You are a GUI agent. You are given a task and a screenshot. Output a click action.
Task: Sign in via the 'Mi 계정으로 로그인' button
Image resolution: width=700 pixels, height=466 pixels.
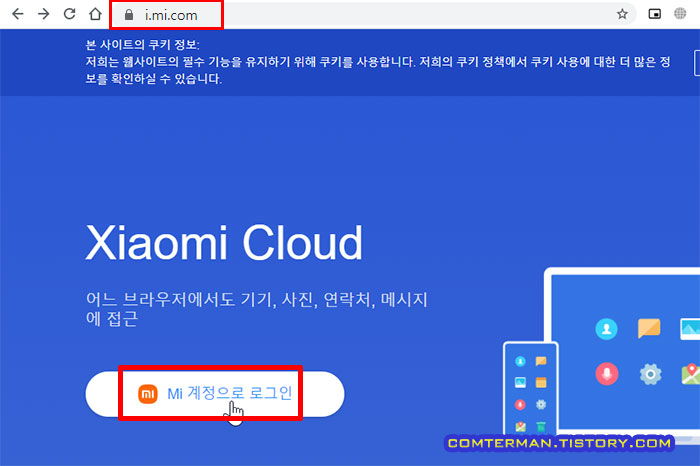tap(215, 394)
